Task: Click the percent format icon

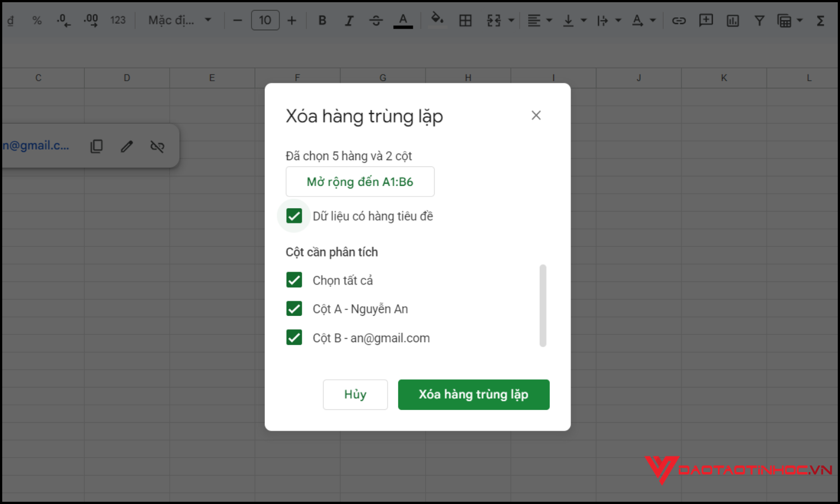Action: [37, 20]
